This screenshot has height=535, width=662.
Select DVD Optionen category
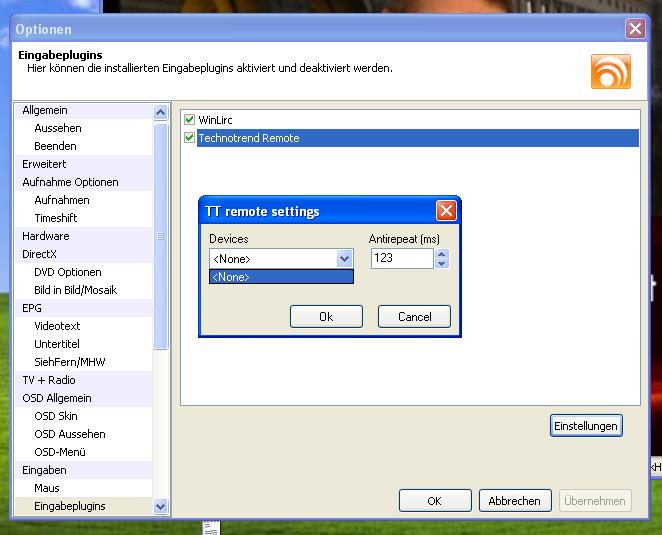[x=84, y=272]
